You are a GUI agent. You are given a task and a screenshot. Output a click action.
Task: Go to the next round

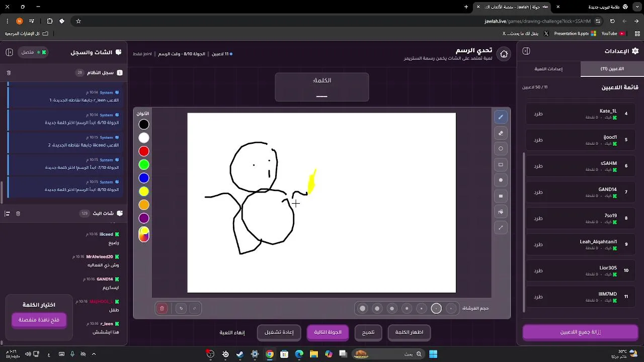click(328, 332)
